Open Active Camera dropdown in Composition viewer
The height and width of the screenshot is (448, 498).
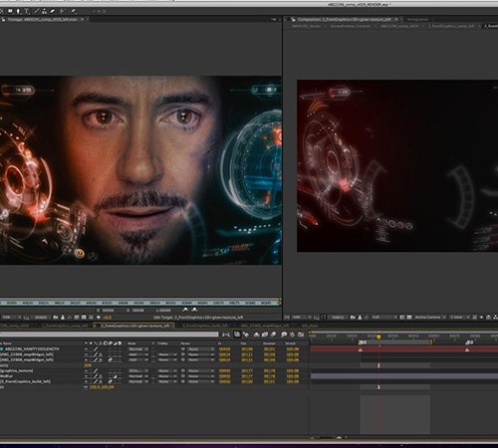430,318
